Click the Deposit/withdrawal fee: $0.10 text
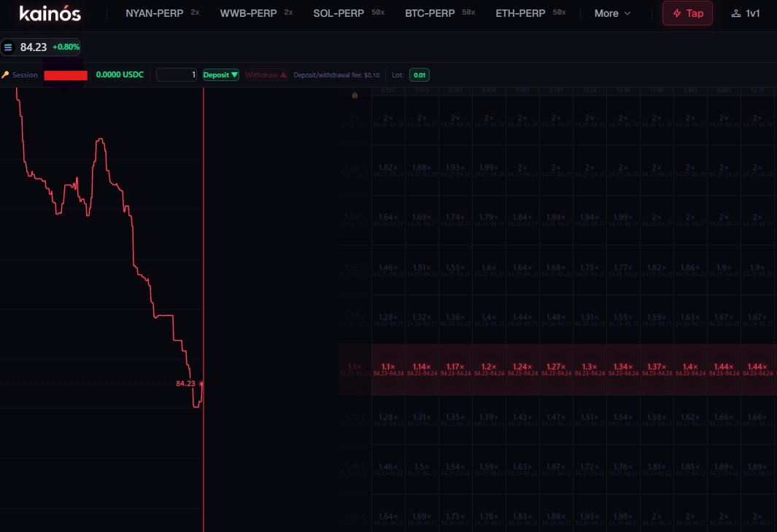This screenshot has height=532, width=777. click(336, 75)
